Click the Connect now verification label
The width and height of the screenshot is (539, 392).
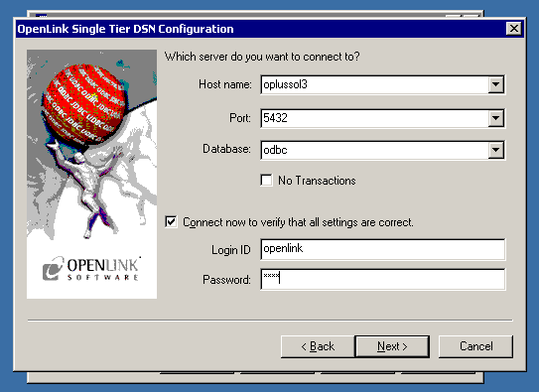tap(298, 222)
